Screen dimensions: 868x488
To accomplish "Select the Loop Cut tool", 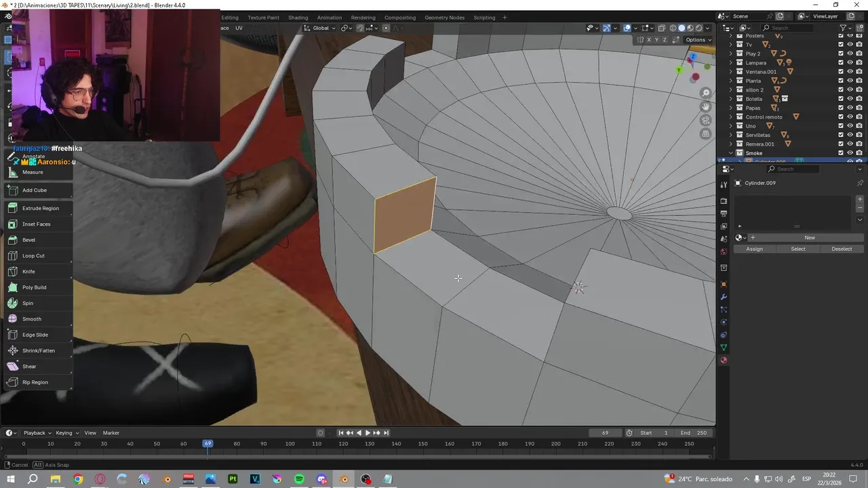I will [38, 256].
